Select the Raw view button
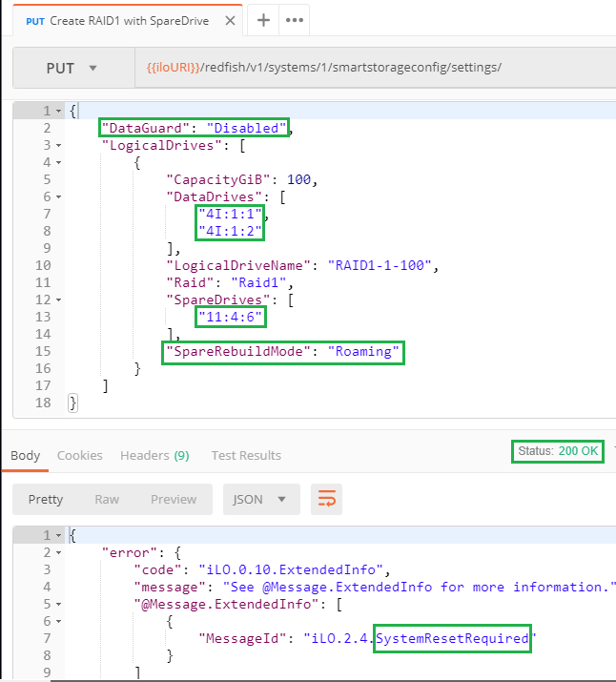 click(107, 499)
